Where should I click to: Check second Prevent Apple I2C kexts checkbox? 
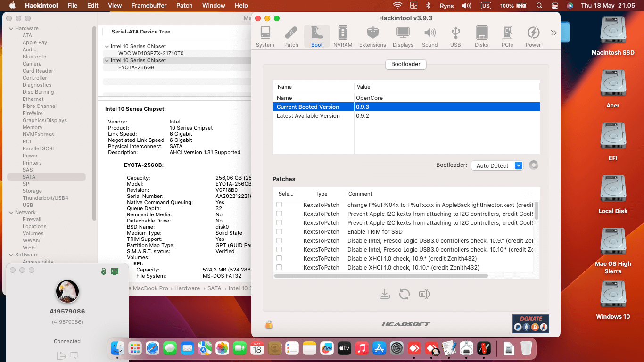coord(279,222)
